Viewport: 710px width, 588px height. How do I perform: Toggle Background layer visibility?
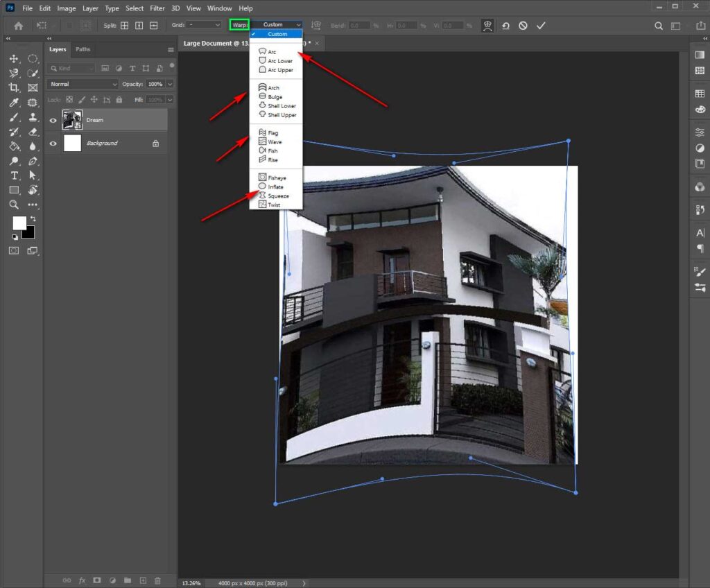click(x=53, y=143)
